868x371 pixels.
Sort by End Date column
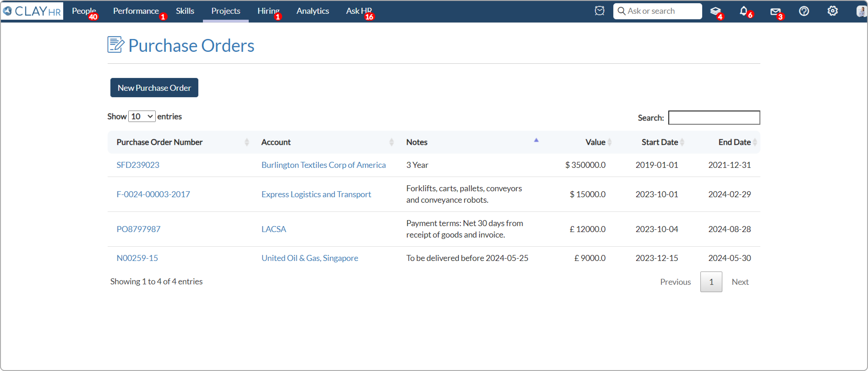pyautogui.click(x=724, y=142)
